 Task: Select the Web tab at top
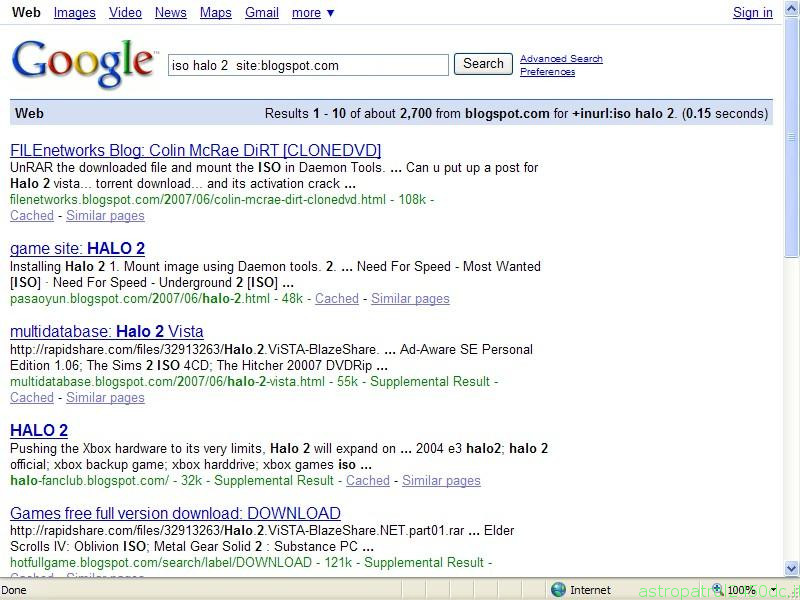[x=26, y=13]
